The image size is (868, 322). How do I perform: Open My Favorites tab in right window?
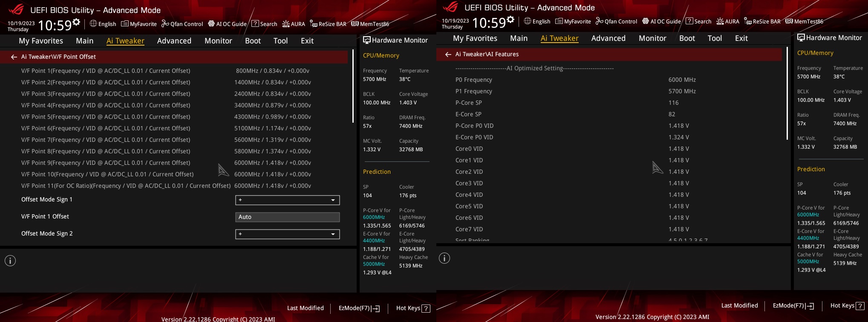[x=475, y=38]
